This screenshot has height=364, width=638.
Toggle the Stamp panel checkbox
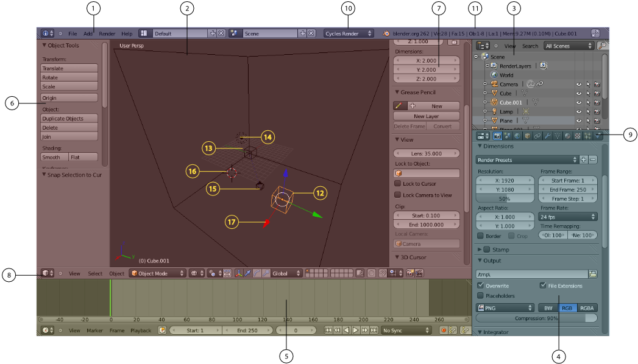click(x=487, y=250)
